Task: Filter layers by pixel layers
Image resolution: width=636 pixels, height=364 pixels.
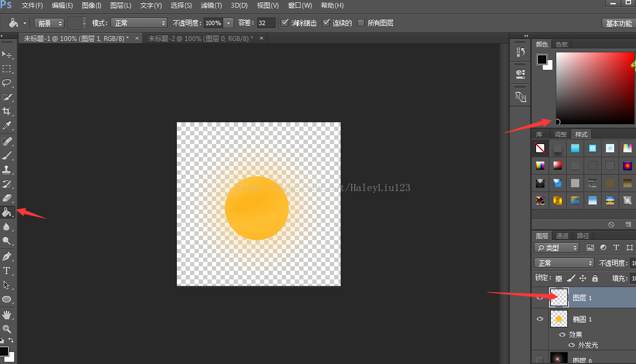Action: [590, 248]
